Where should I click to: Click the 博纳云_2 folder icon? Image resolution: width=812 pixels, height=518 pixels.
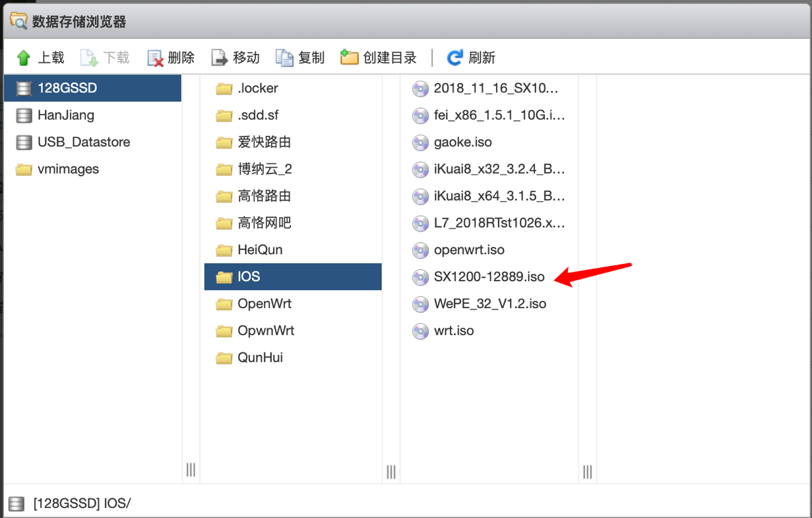coord(224,170)
